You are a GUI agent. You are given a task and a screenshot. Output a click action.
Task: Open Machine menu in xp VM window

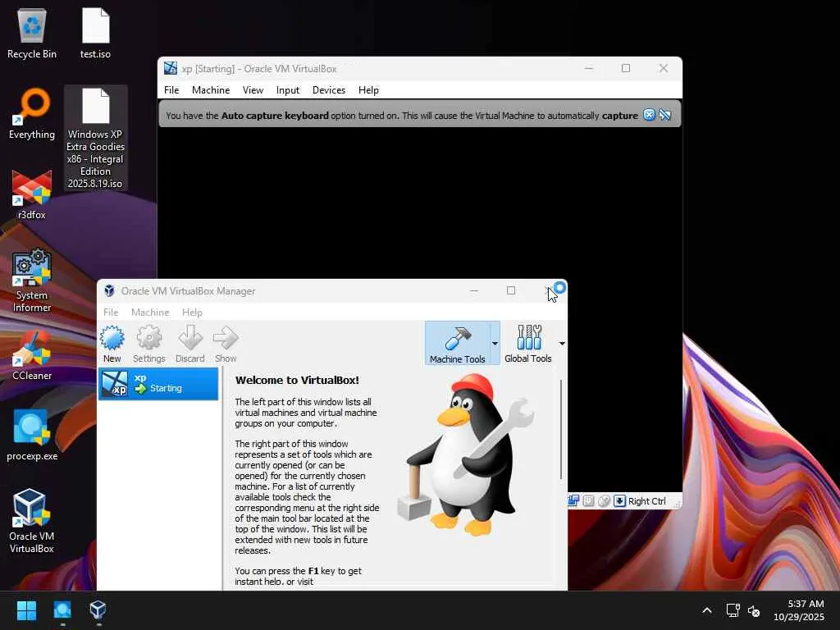point(211,90)
